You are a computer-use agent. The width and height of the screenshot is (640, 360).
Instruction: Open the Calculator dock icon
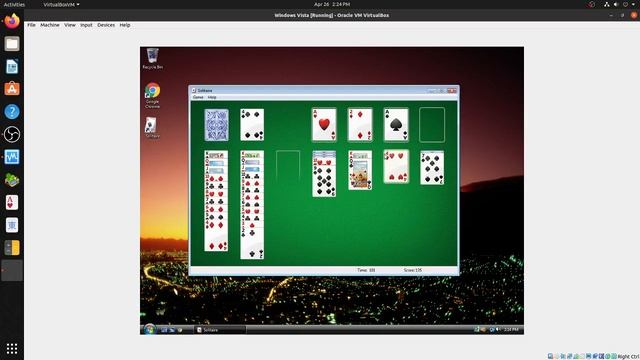pyautogui.click(x=12, y=248)
